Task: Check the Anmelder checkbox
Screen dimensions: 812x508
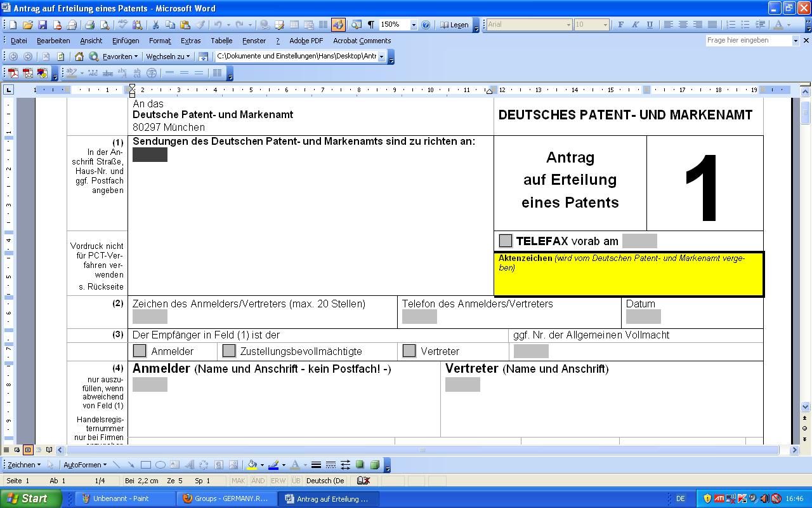Action: tap(140, 351)
